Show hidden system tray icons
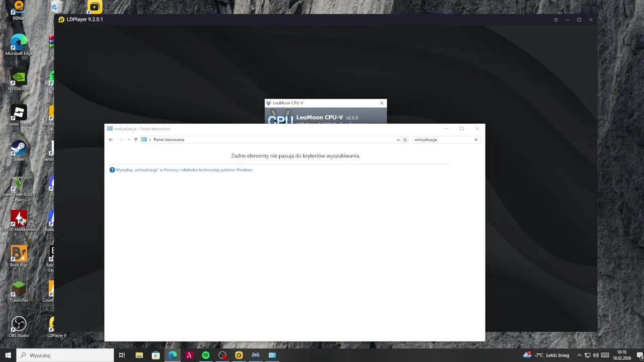 [x=579, y=355]
